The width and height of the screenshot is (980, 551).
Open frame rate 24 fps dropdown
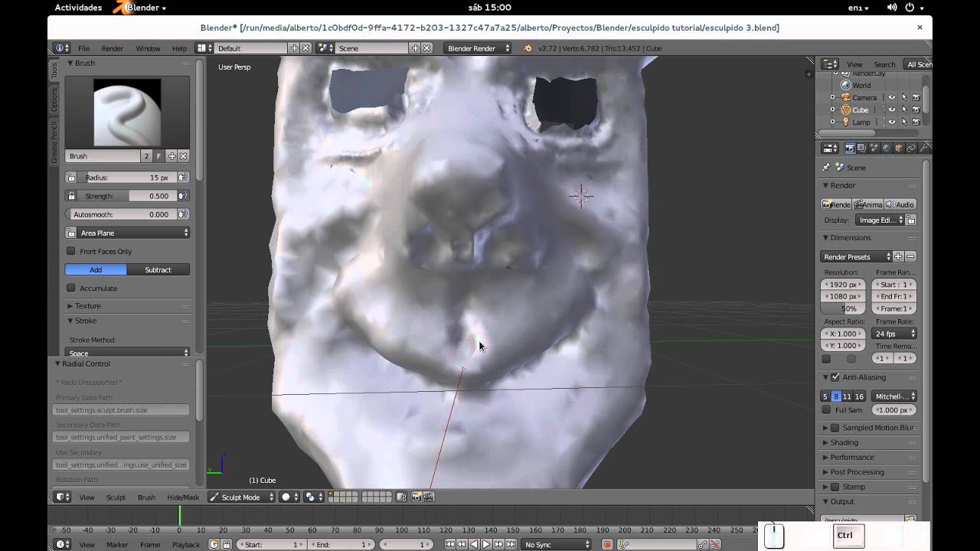point(894,334)
